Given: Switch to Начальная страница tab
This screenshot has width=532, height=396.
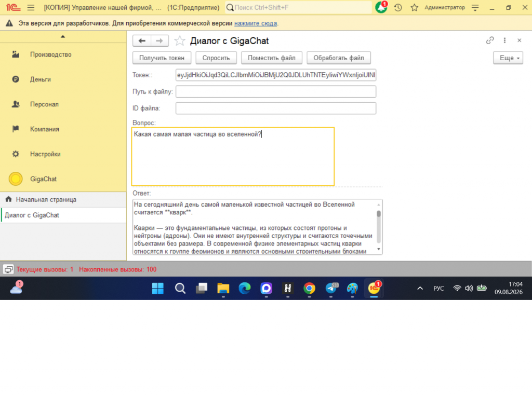Looking at the screenshot, I should pyautogui.click(x=63, y=200).
